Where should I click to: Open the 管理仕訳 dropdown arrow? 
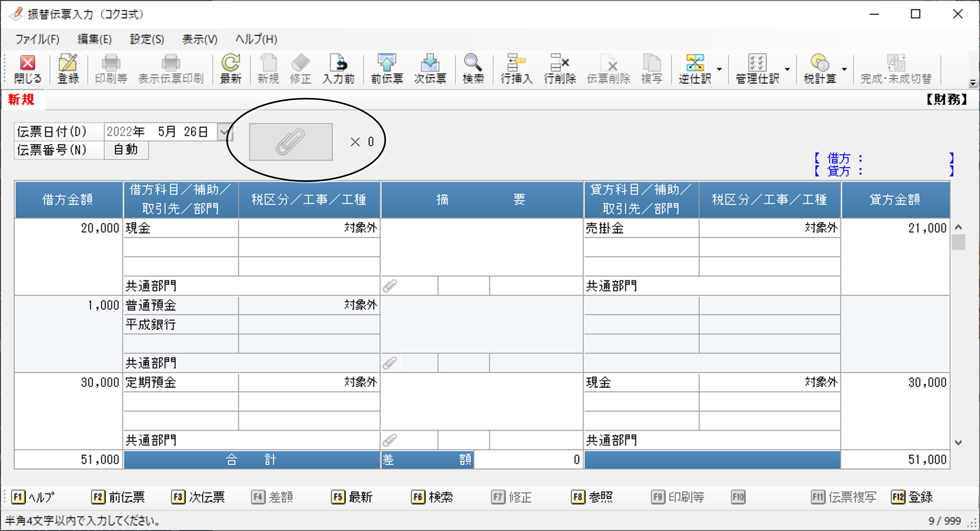coord(787,69)
